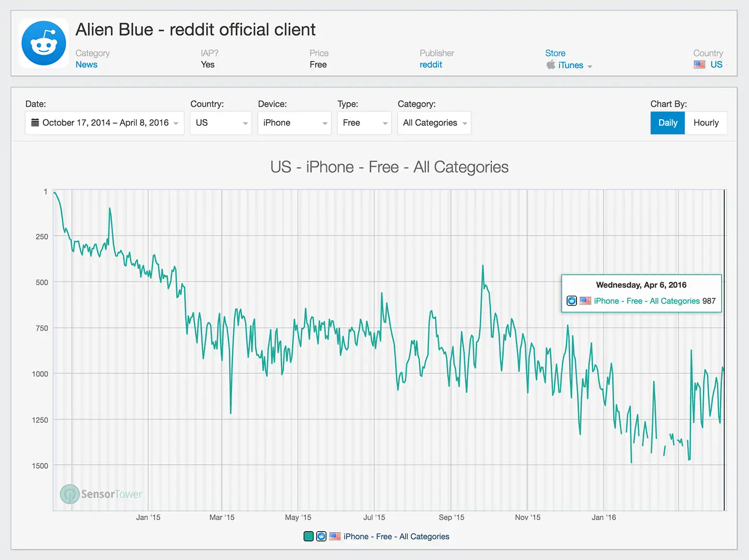This screenshot has width=749, height=560.
Task: Click the Jul '15 x-axis label
Action: pos(374,517)
